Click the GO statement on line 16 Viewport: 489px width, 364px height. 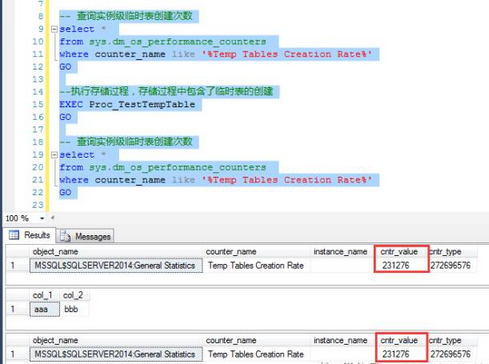pos(65,117)
